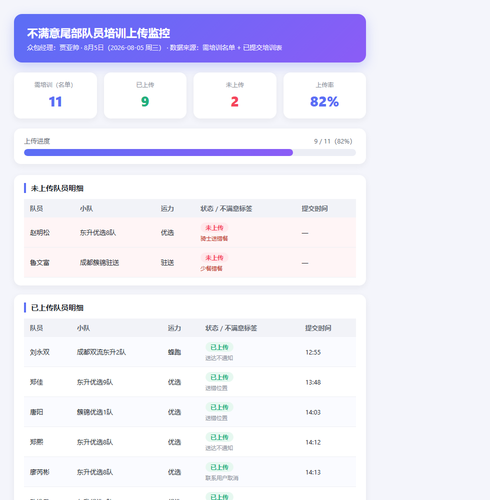Click the 已上传队员明细 section heading

click(57, 308)
